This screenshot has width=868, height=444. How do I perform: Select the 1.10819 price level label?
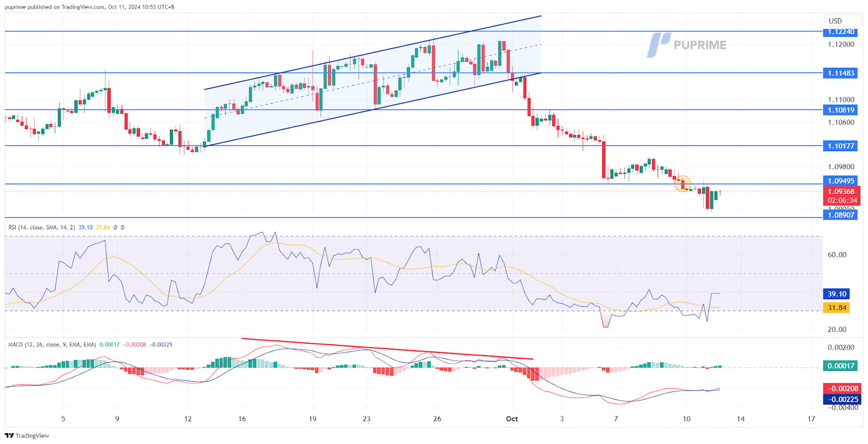pyautogui.click(x=840, y=110)
